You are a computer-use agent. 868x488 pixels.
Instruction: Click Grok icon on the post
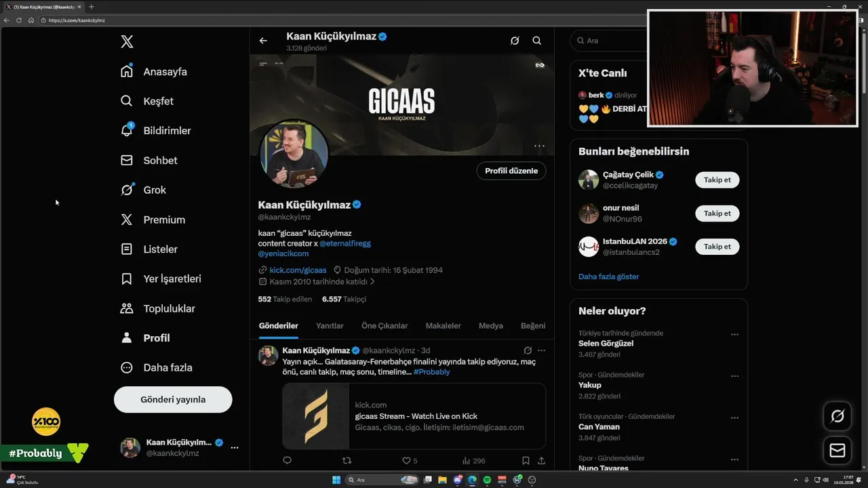click(x=528, y=350)
